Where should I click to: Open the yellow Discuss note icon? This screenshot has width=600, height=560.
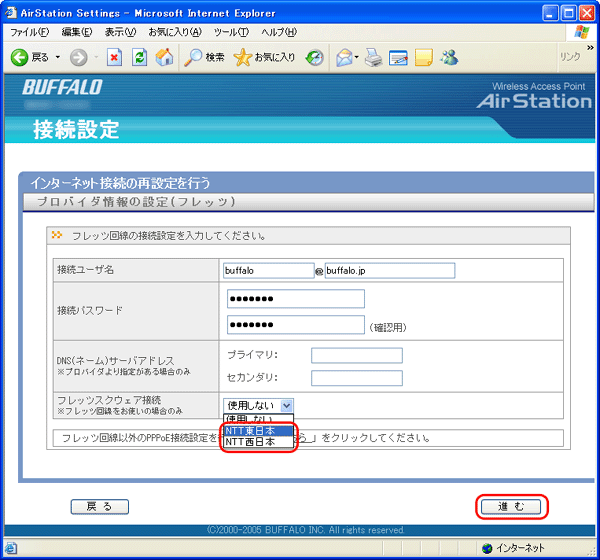pos(424,57)
